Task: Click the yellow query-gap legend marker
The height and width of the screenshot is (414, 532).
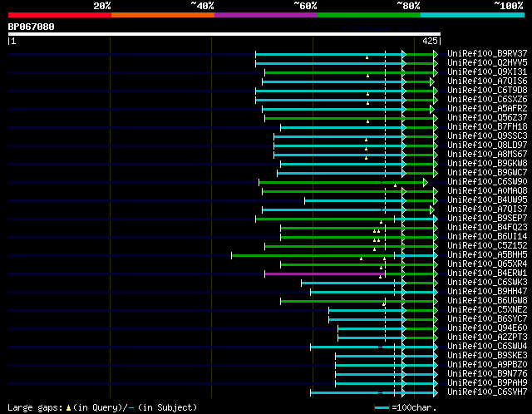Action: pyautogui.click(x=68, y=407)
